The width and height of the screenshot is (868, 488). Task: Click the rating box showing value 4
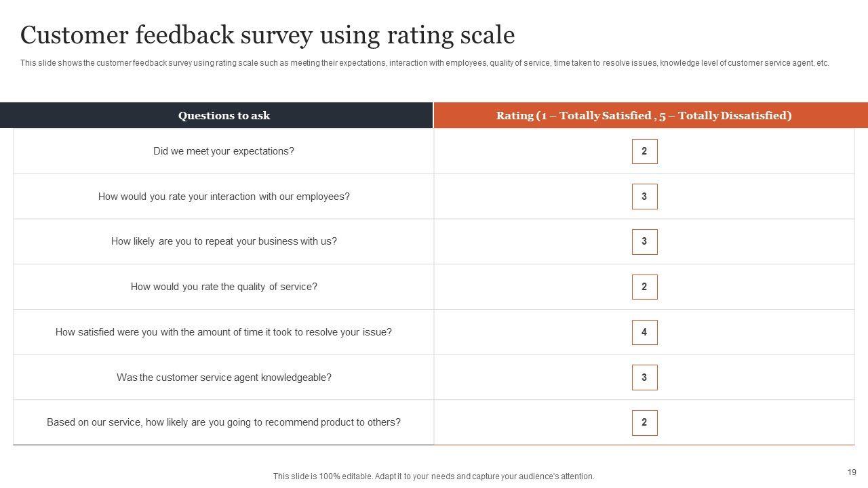tap(644, 332)
